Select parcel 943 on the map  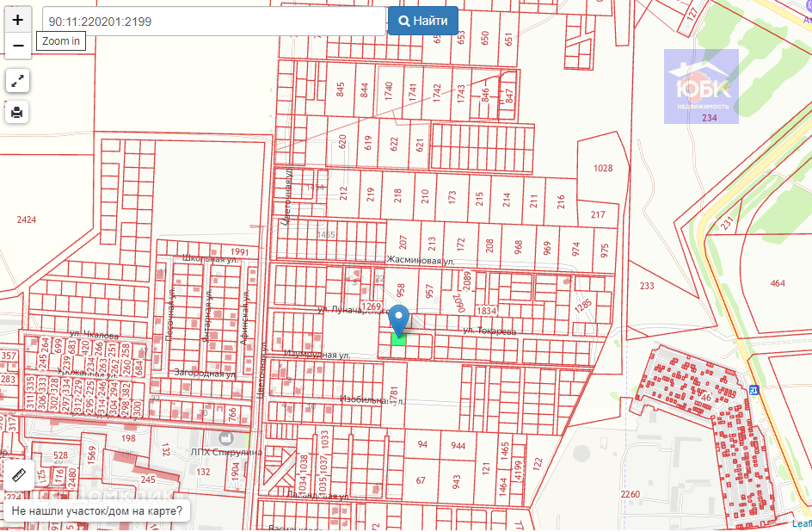pyautogui.click(x=456, y=482)
